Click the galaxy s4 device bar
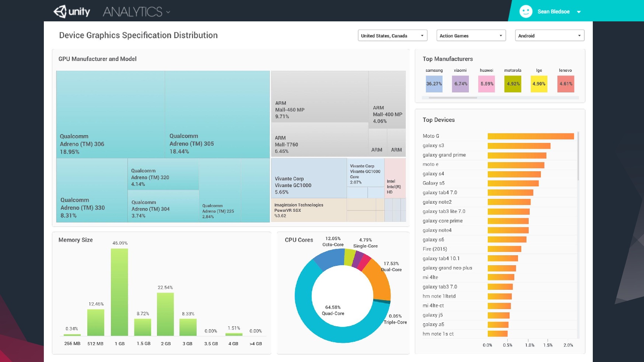This screenshot has height=362, width=644. point(514,174)
